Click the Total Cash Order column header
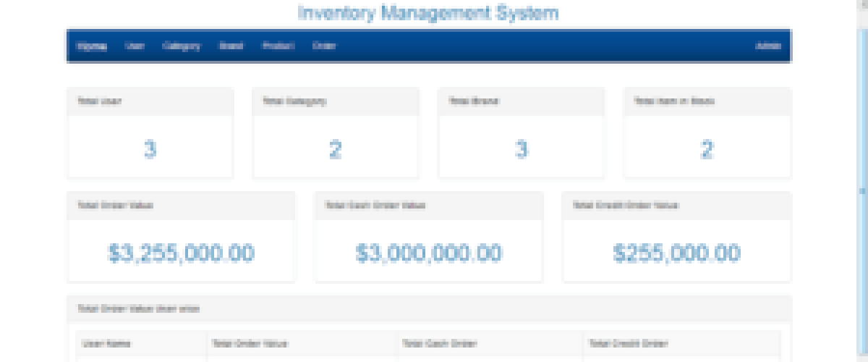This screenshot has width=868, height=362. click(440, 344)
